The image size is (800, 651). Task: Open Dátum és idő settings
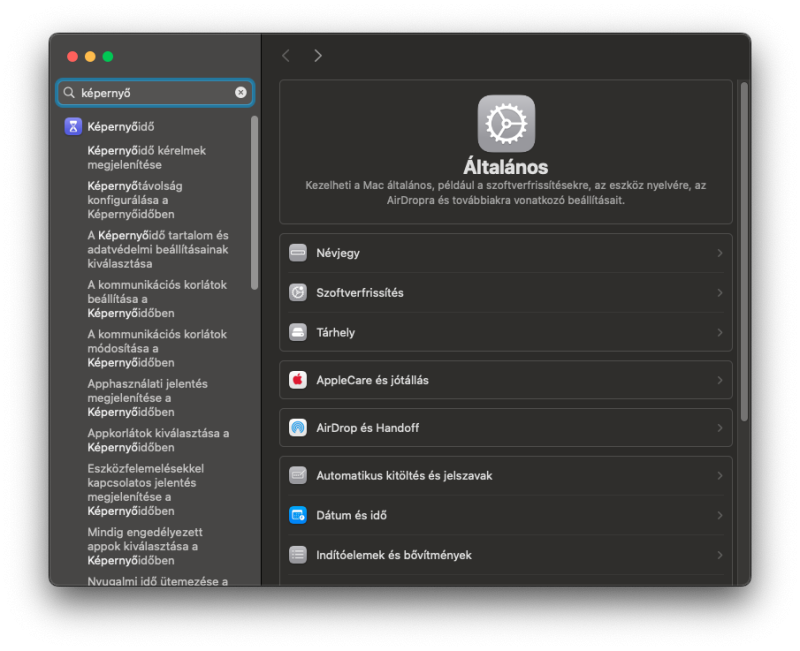point(506,515)
